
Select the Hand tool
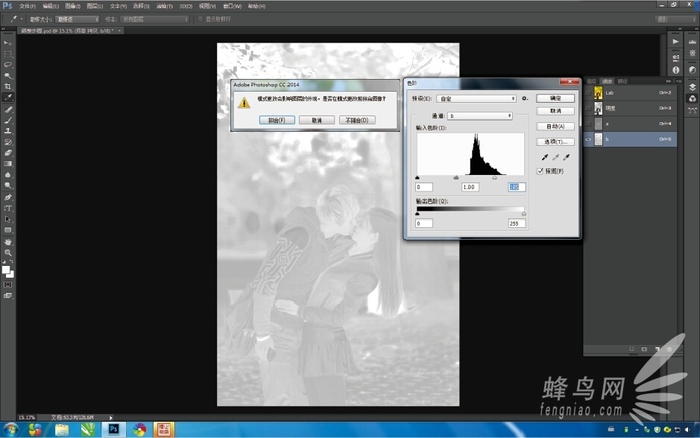click(x=8, y=242)
